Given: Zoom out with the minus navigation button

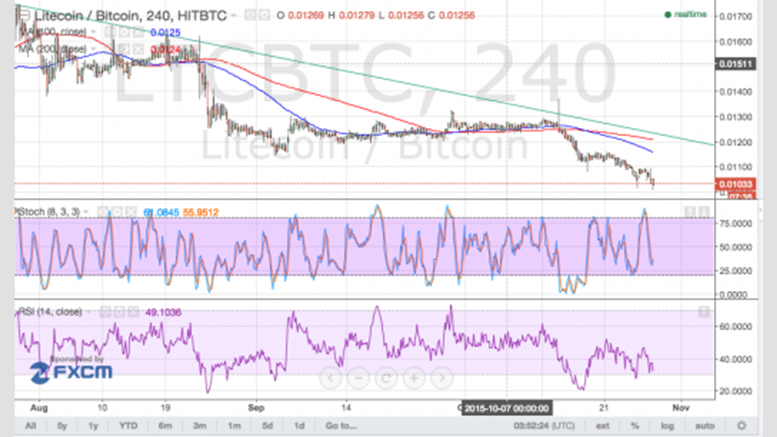Looking at the screenshot, I should [x=358, y=378].
